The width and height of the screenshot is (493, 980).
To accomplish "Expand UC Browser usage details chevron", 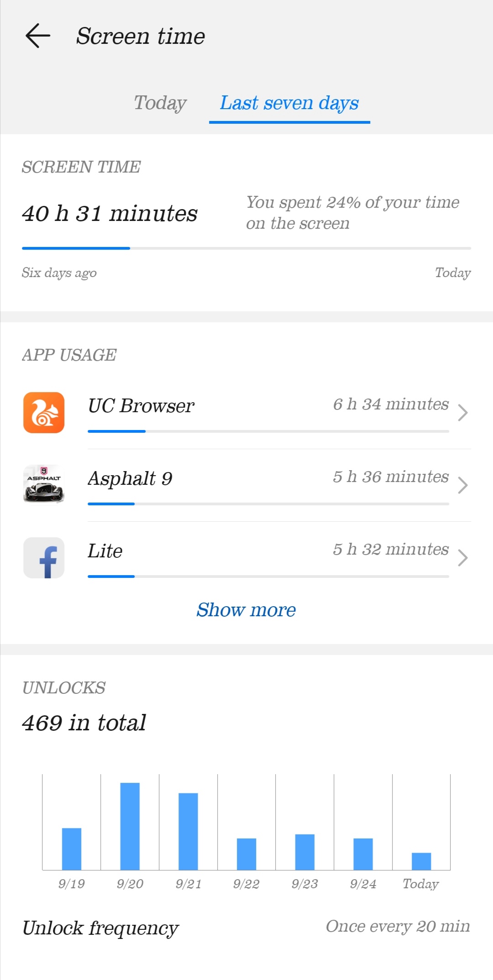I will tap(462, 413).
